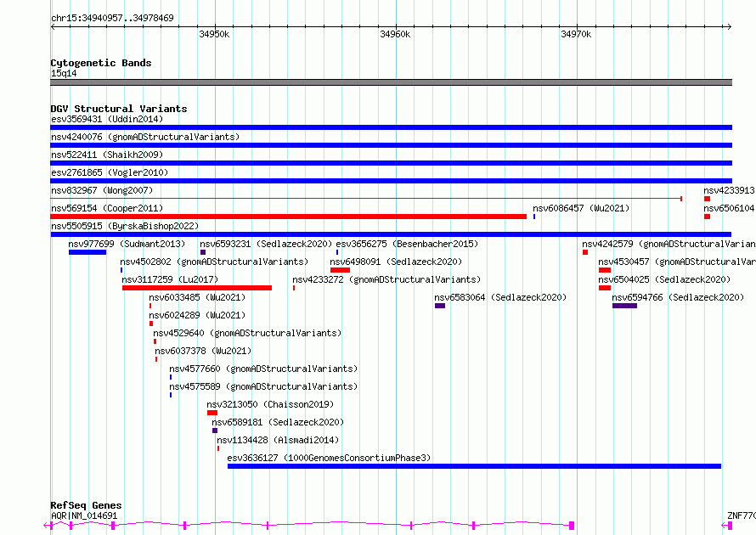
Task: Click the nsv6037378 (Wu2021) label
Action: point(203,351)
